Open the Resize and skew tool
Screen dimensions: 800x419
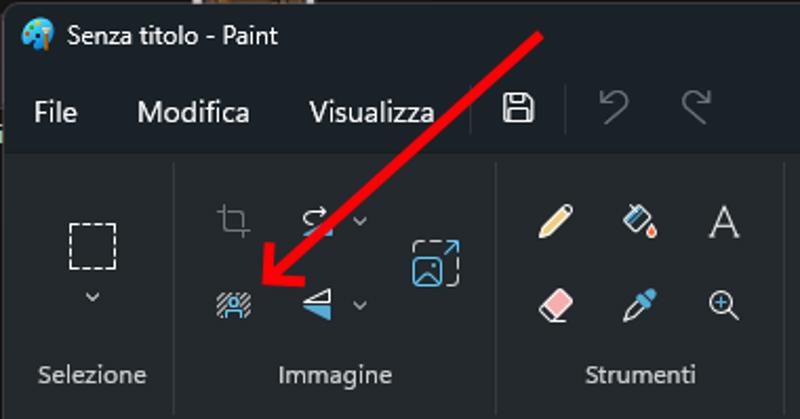(x=435, y=263)
